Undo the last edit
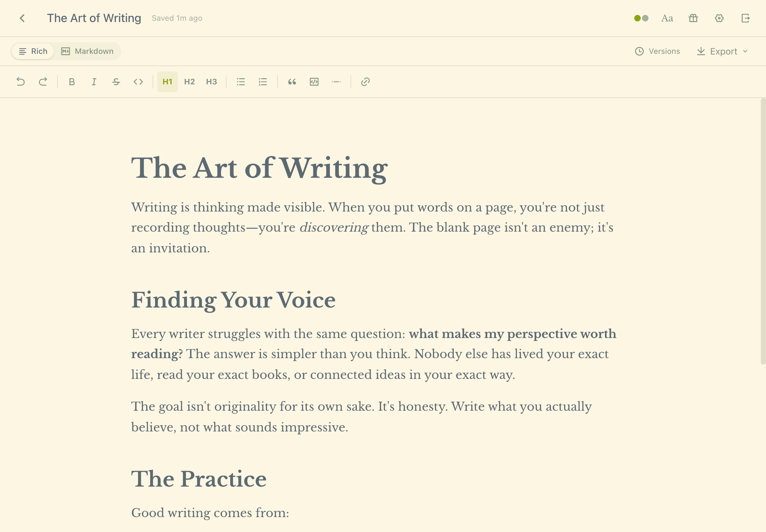The image size is (766, 532). click(21, 82)
